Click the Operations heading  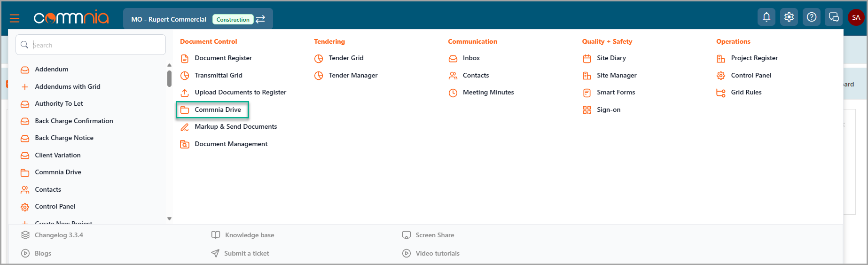click(x=733, y=41)
